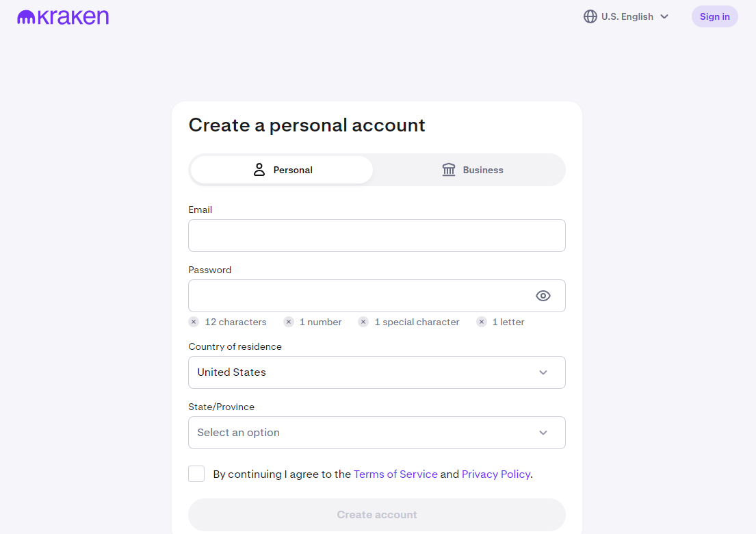This screenshot has width=756, height=534.
Task: Check the Terms of Service agreement checkbox
Action: (196, 474)
